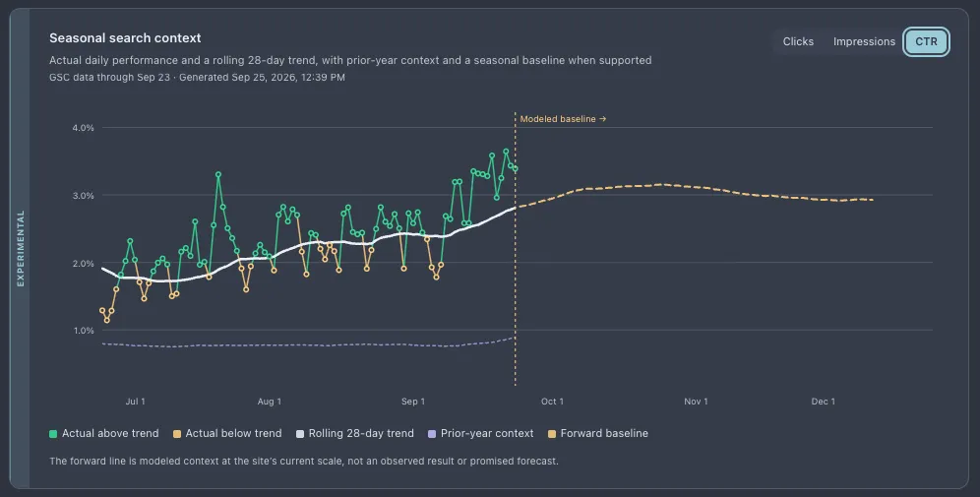Toggle the Actual above trend legend item

pyautogui.click(x=103, y=433)
